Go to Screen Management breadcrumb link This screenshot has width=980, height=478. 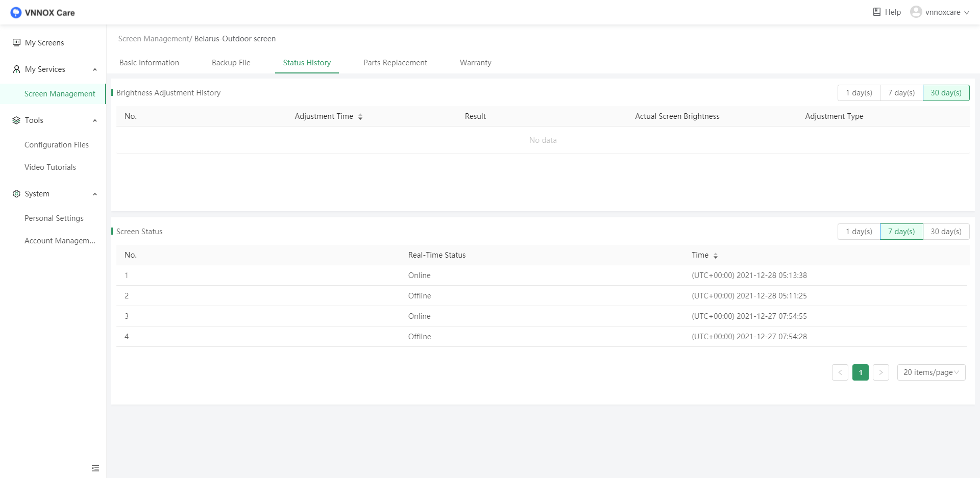[x=154, y=39]
